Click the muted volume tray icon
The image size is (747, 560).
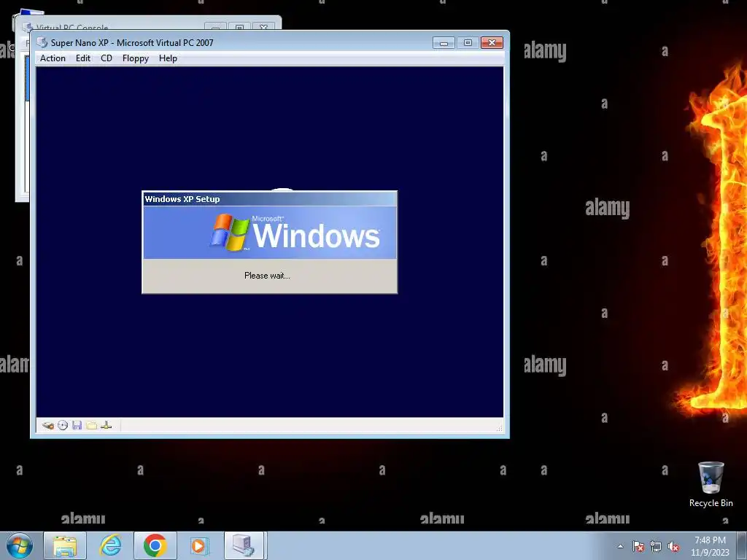click(x=673, y=546)
